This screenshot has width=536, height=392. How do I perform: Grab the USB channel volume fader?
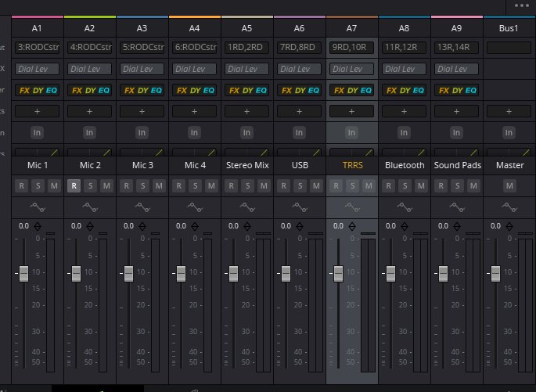(x=286, y=273)
